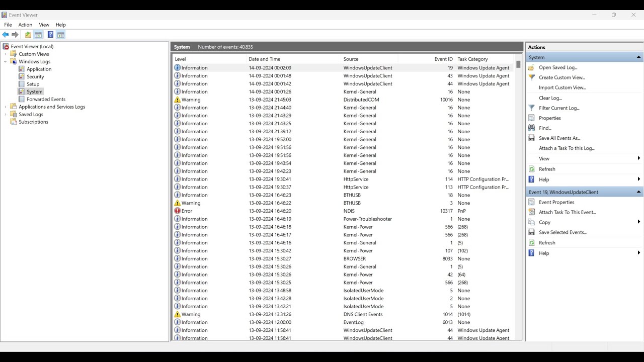Image resolution: width=644 pixels, height=362 pixels.
Task: Toggle Show/Hide Console Tree toolbar icon
Action: [38, 35]
